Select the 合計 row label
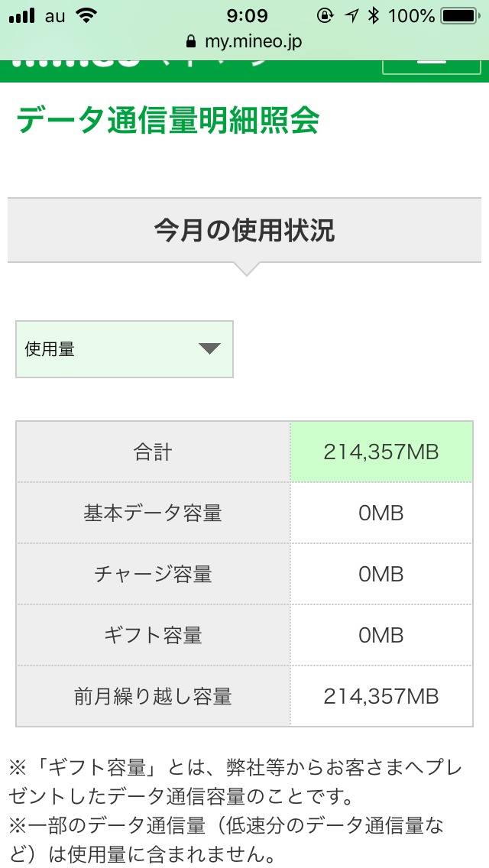489x868 pixels. click(x=153, y=452)
